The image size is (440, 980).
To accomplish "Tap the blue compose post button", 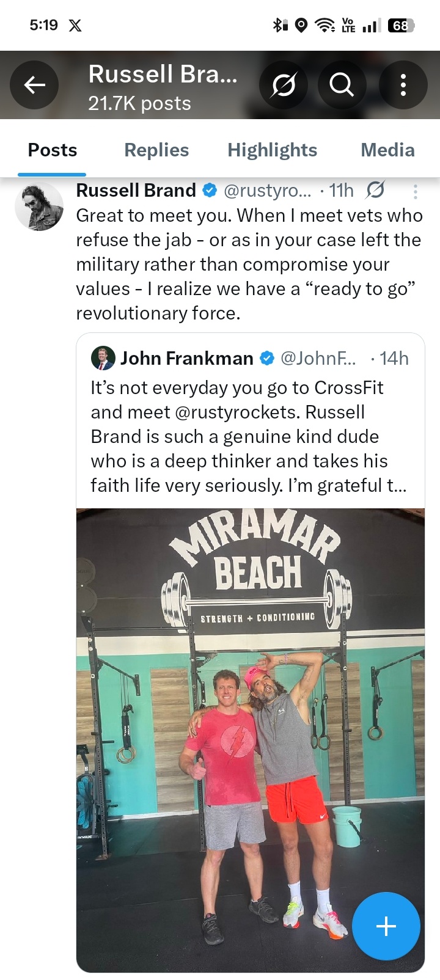I will coord(386,926).
